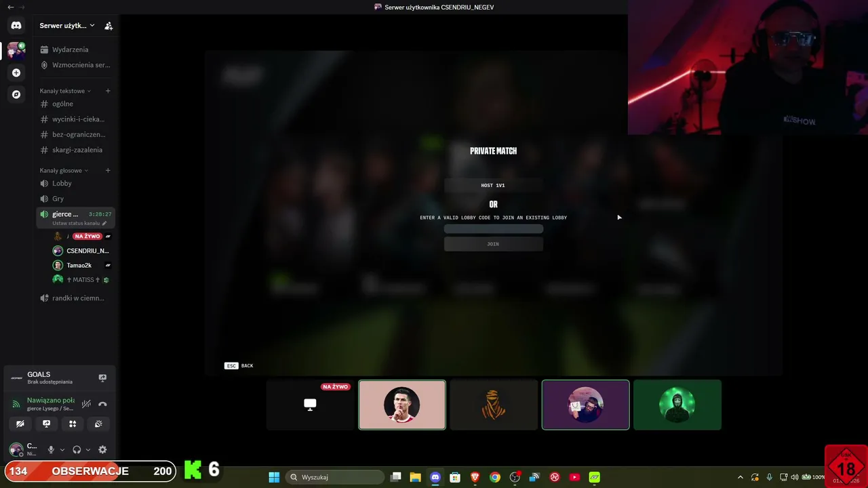Select the CSENDRIU_NEGEV server avatar in server list
The image size is (868, 488).
pyautogui.click(x=16, y=50)
